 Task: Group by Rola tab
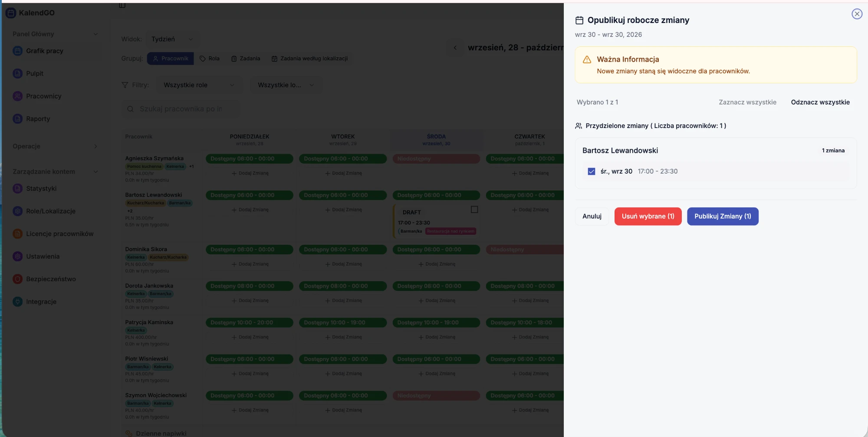(210, 59)
